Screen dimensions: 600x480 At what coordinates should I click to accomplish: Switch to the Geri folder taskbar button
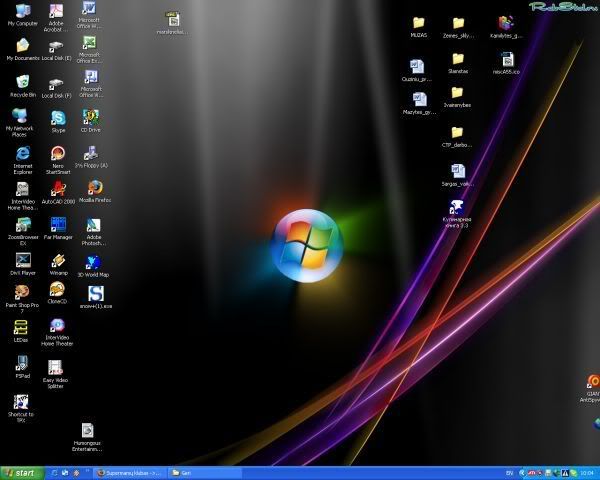click(x=205, y=473)
